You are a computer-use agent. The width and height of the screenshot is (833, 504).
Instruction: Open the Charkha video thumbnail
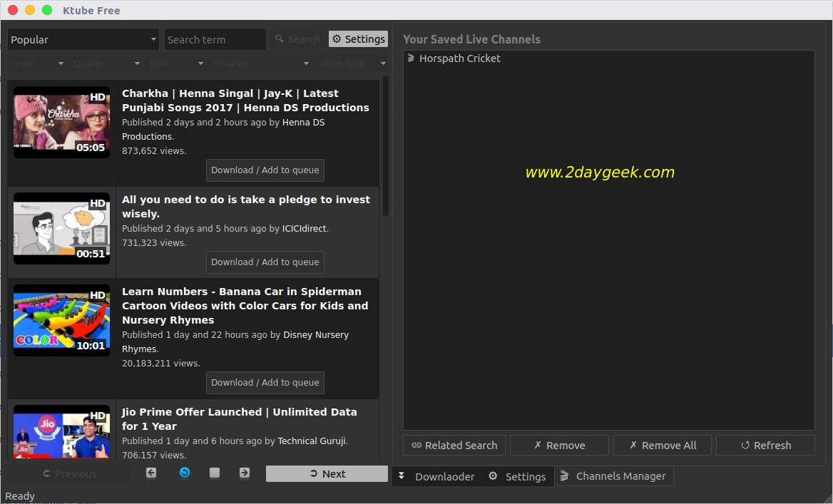point(61,122)
